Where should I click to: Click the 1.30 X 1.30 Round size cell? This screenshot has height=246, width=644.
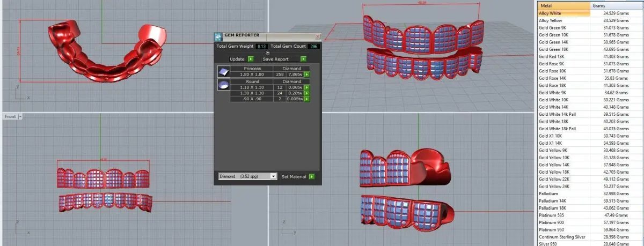click(252, 93)
